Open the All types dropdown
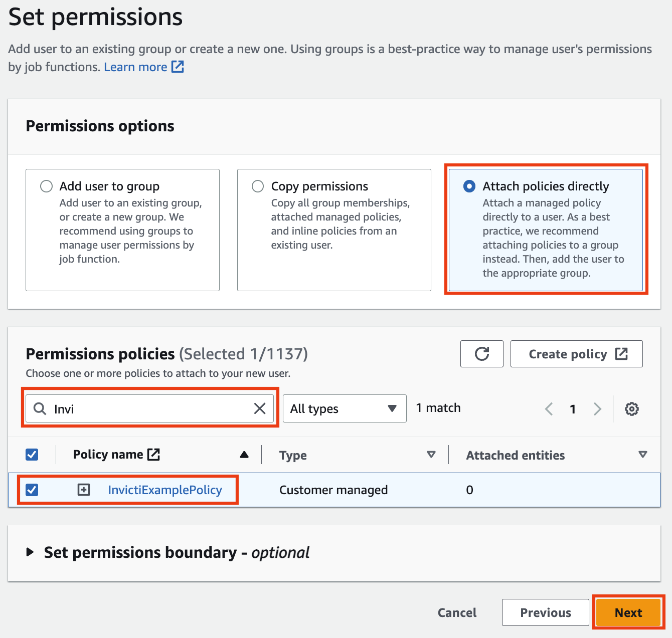The width and height of the screenshot is (672, 638). coord(344,408)
